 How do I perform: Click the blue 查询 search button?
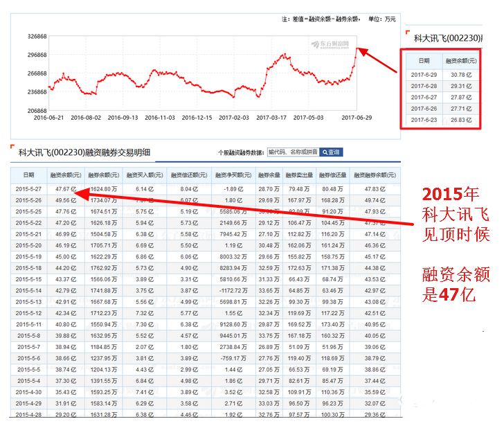pyautogui.click(x=331, y=152)
